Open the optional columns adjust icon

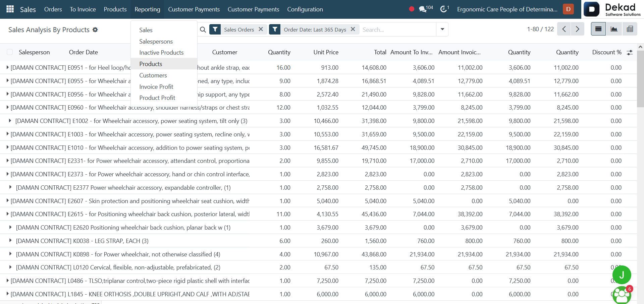(630, 52)
